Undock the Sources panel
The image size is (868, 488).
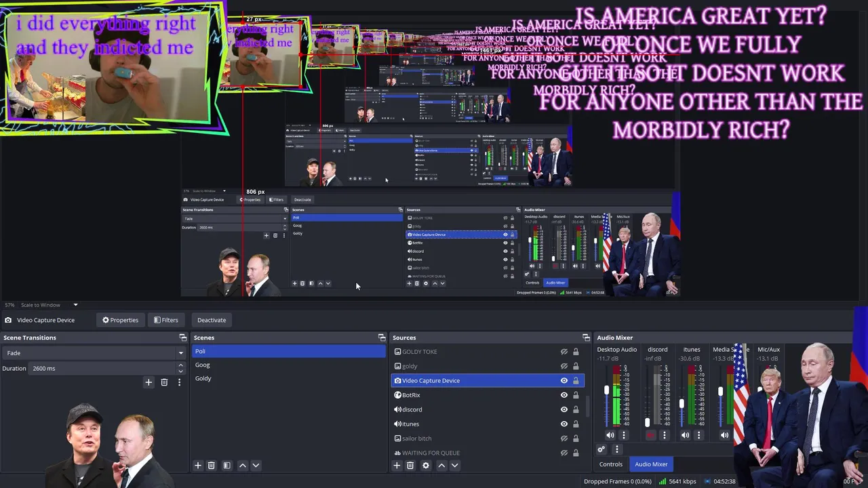click(586, 338)
